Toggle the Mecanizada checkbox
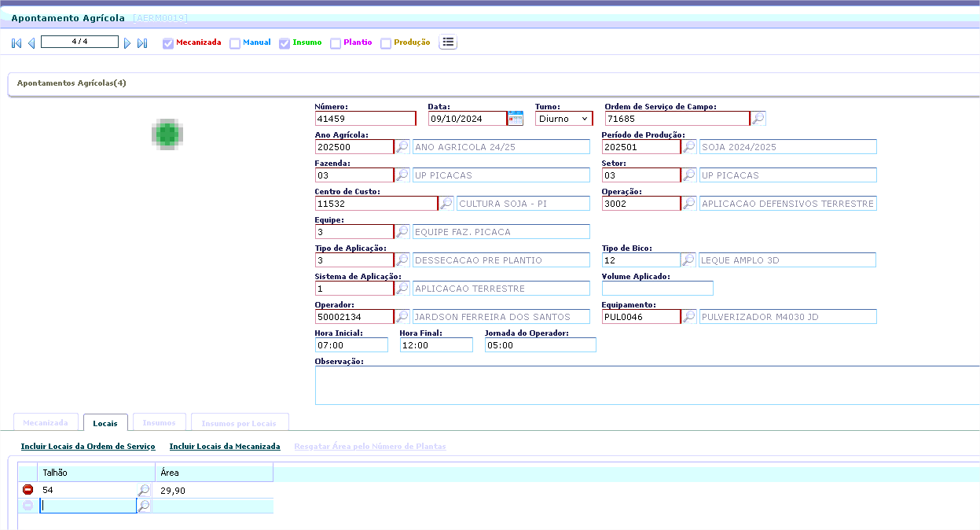The image size is (980, 530). [168, 43]
